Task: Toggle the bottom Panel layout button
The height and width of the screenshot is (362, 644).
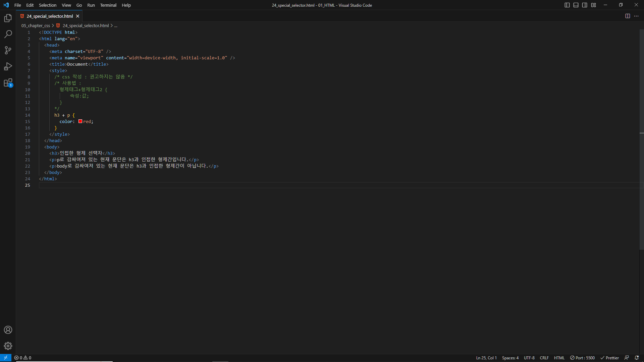Action: pyautogui.click(x=576, y=5)
